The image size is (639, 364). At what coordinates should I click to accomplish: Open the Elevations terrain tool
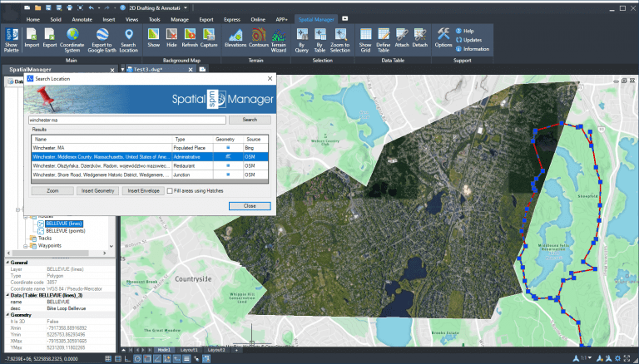tap(235, 38)
